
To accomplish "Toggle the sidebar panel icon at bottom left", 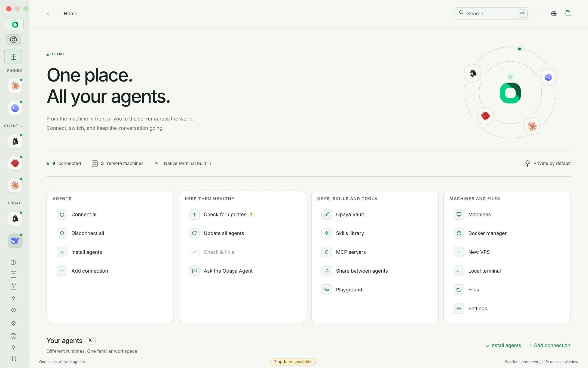I will [13, 359].
